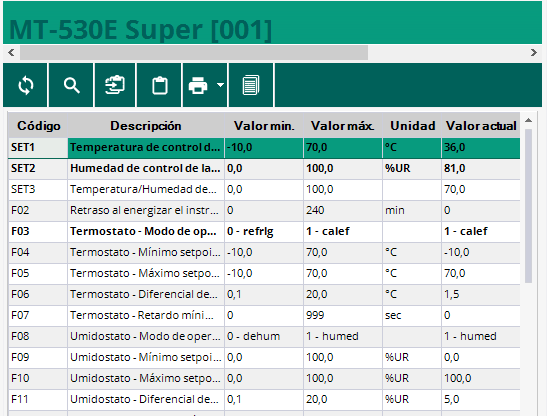The height and width of the screenshot is (416, 547).
Task: Click the Descripción column header
Action: [146, 126]
